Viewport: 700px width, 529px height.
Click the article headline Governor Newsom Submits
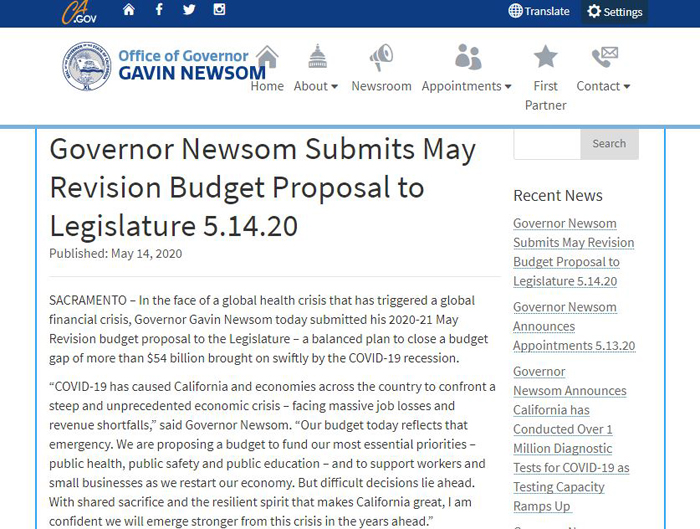262,187
